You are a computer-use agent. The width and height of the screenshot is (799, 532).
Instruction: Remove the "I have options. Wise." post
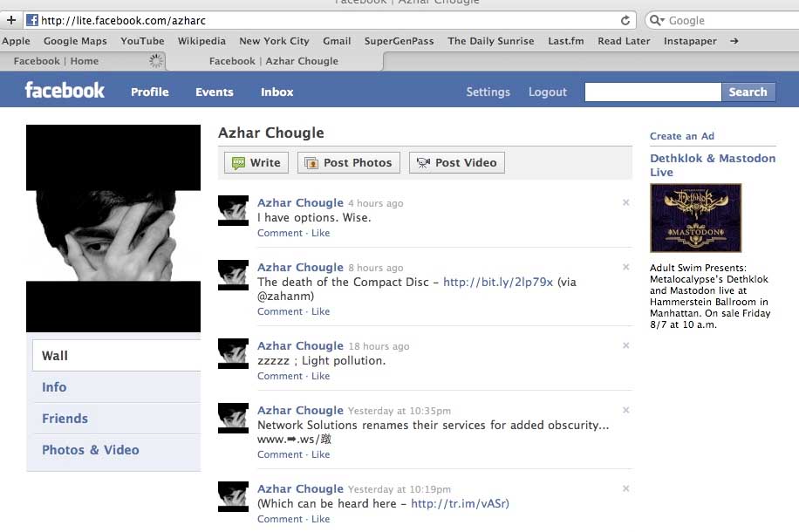click(x=625, y=202)
